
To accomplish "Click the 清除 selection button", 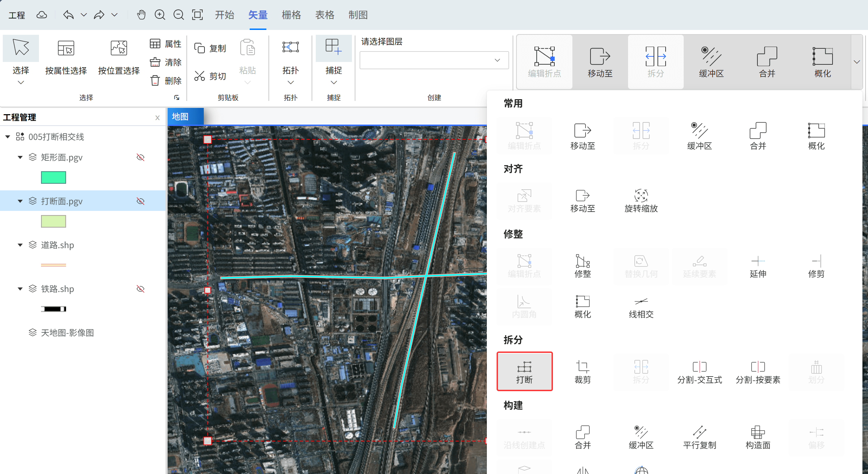I will coord(166,62).
